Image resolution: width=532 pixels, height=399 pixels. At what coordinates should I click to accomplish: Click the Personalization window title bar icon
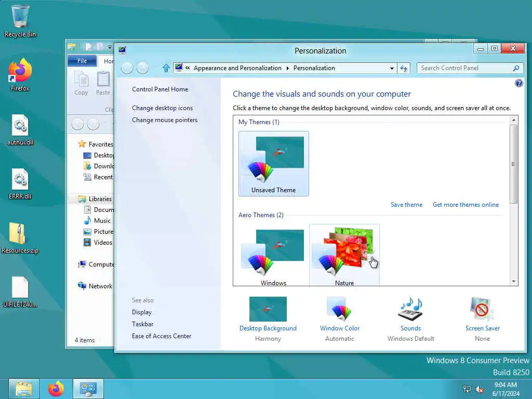tap(123, 50)
